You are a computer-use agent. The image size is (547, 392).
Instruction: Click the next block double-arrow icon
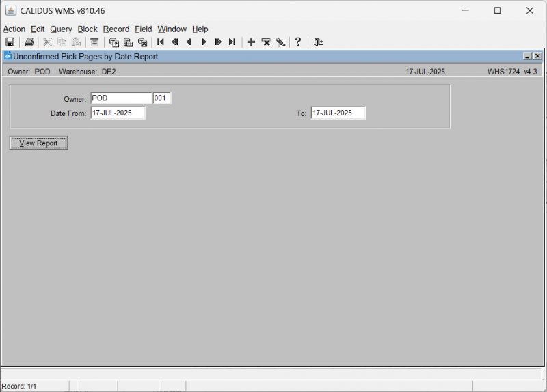pyautogui.click(x=218, y=42)
